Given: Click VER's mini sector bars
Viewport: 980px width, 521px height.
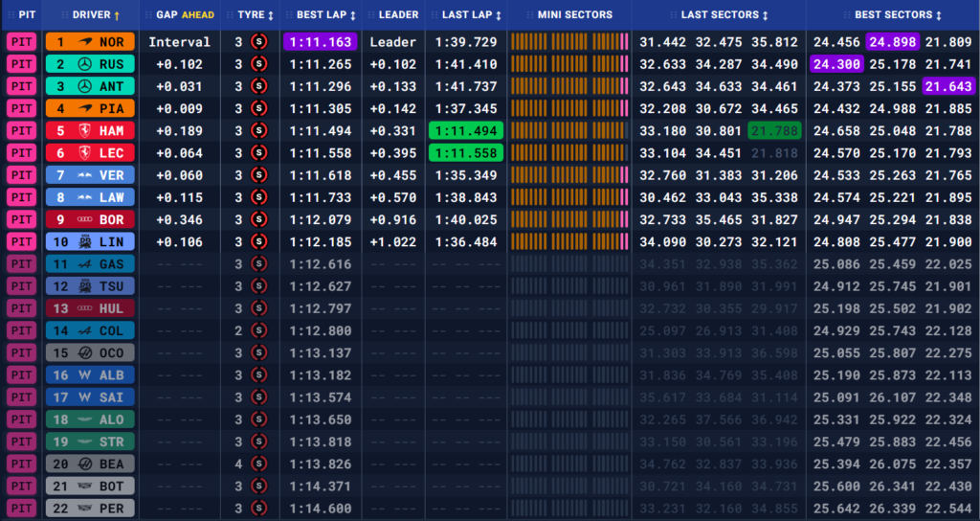Looking at the screenshot, I should pyautogui.click(x=569, y=175).
